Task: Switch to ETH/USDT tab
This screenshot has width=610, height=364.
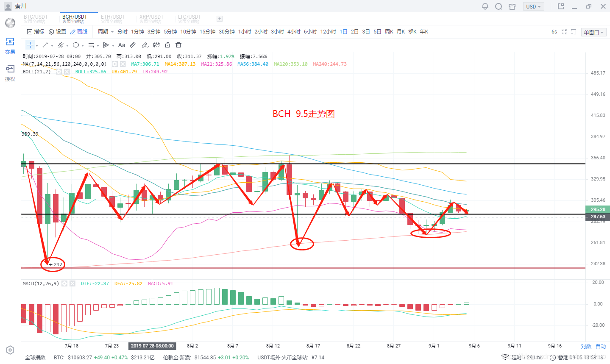Action: tap(113, 19)
